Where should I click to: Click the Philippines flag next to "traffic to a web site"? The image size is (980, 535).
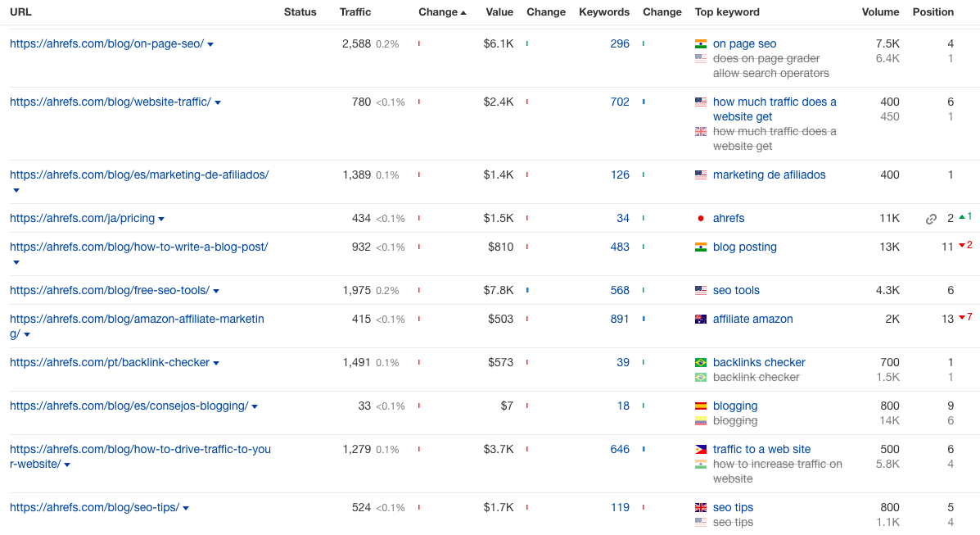tap(700, 449)
